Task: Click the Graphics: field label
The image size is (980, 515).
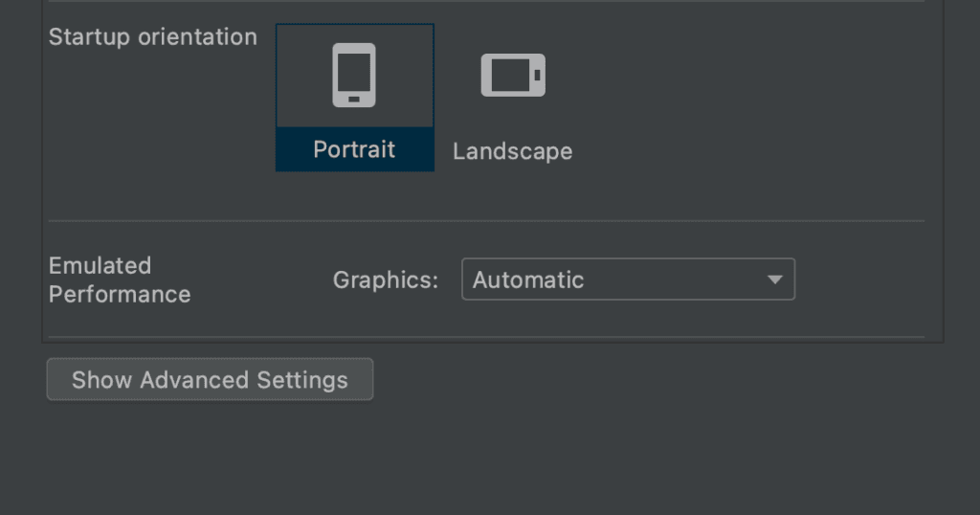Action: [x=386, y=280]
